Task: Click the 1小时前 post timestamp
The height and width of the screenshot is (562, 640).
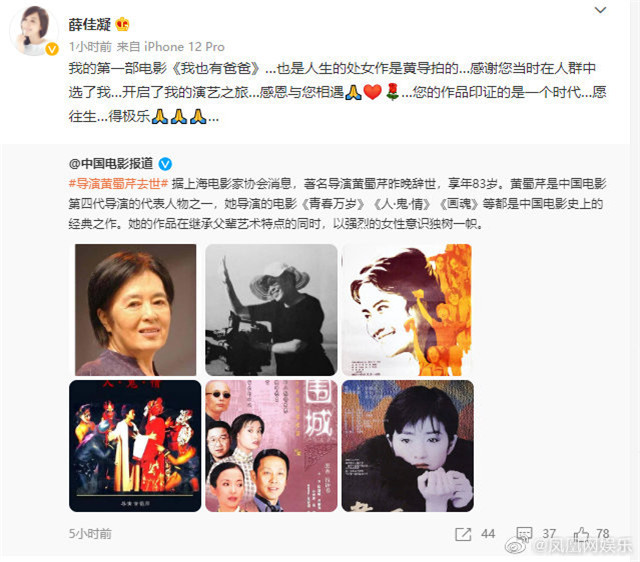Action: tap(90, 47)
